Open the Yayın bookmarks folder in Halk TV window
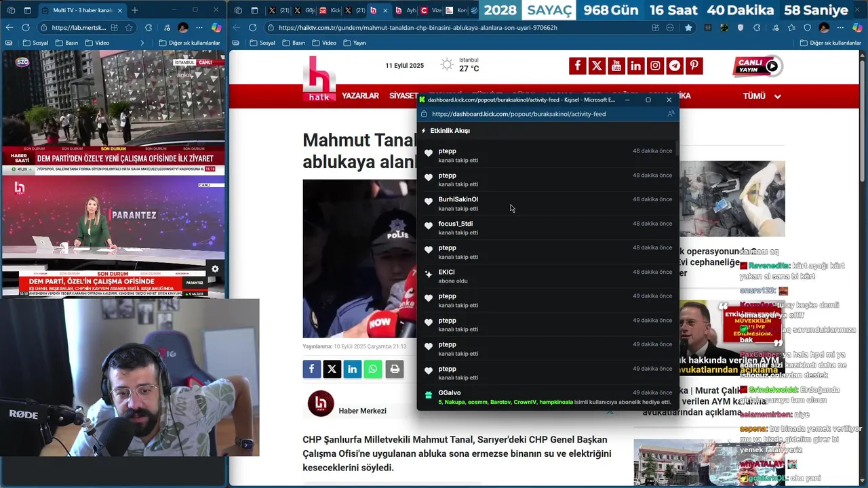Image resolution: width=868 pixels, height=488 pixels. click(x=355, y=43)
